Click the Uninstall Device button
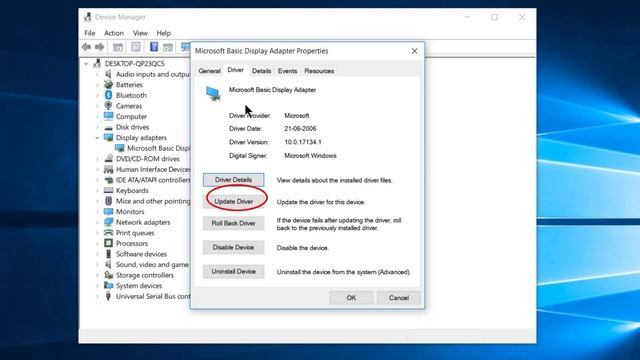 tap(233, 271)
